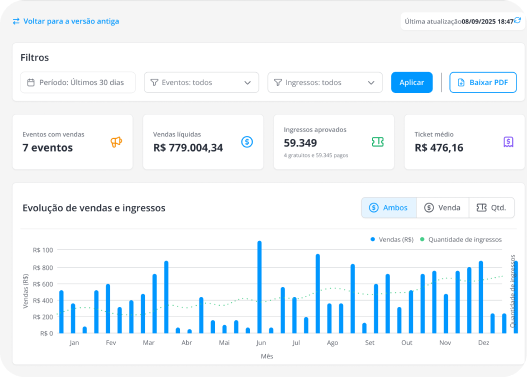
Task: Click the 59.349 approved tickets value
Action: 300,143
